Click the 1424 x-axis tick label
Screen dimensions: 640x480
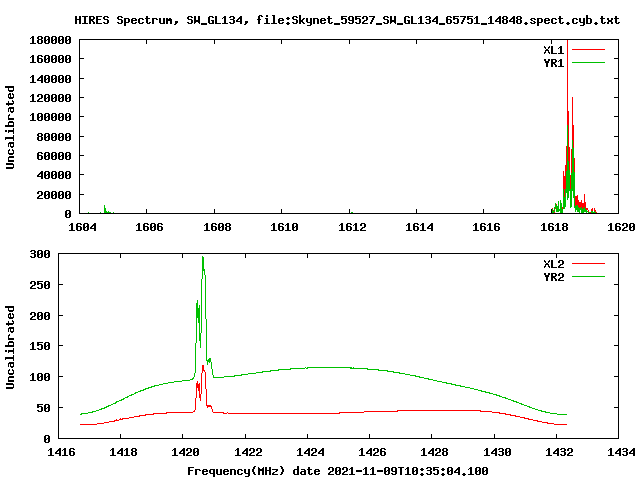310,452
